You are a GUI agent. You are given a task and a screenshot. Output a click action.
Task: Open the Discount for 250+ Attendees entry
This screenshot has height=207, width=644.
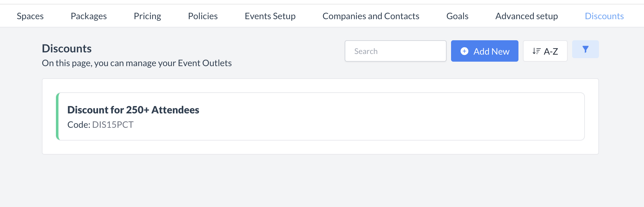pyautogui.click(x=133, y=110)
